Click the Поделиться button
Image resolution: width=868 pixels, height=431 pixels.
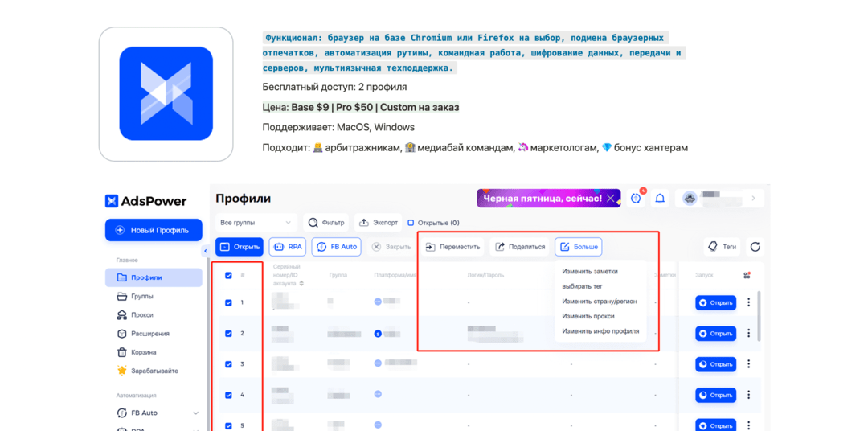[520, 247]
